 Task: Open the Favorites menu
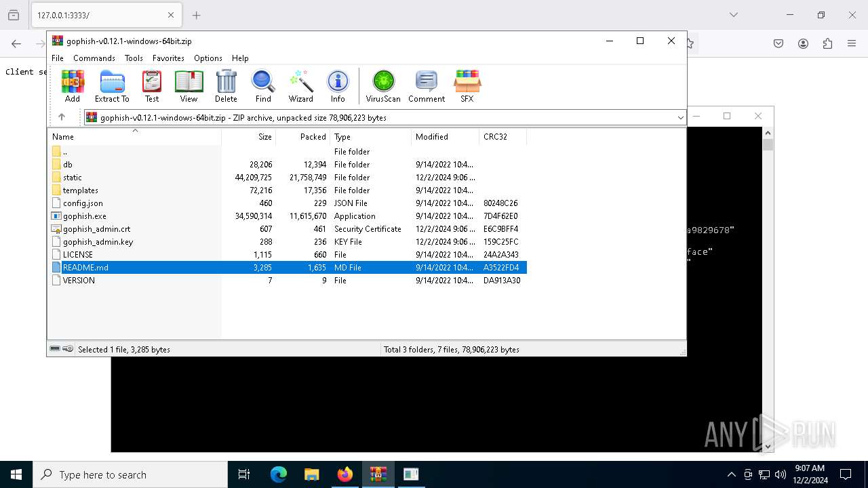tap(168, 58)
